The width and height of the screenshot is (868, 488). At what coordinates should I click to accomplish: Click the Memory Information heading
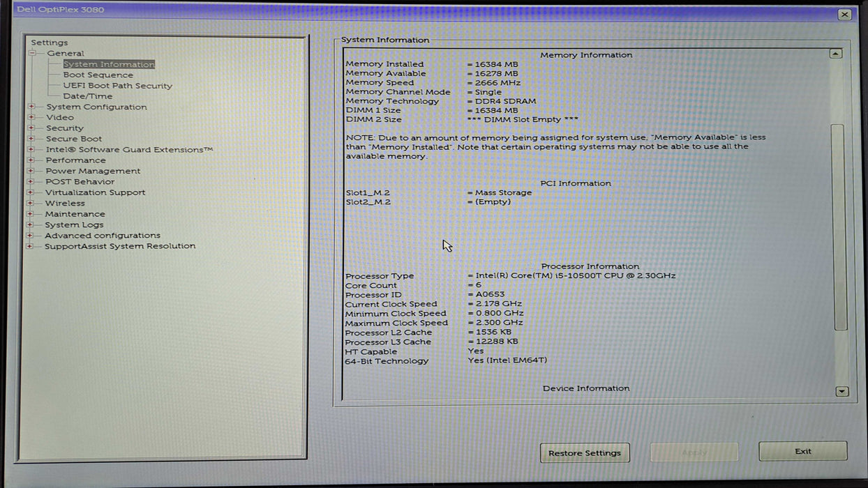coord(586,55)
